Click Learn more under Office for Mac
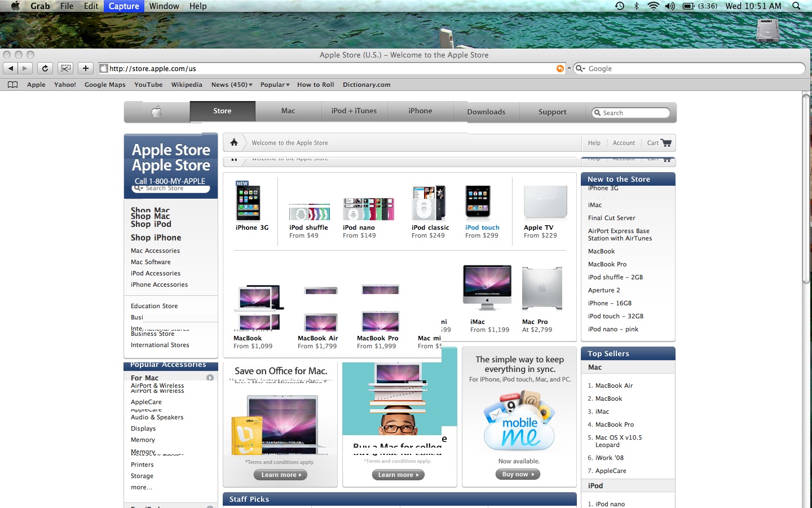This screenshot has height=508, width=812. tap(281, 475)
